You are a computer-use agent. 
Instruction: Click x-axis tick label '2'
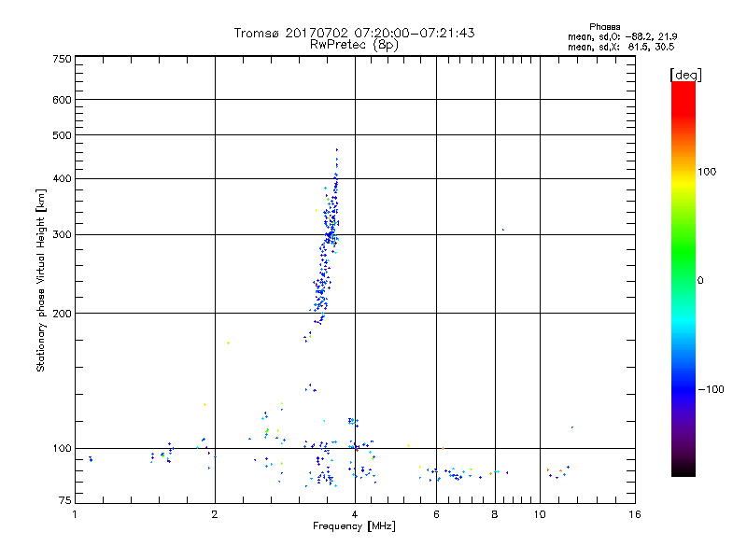pos(215,514)
